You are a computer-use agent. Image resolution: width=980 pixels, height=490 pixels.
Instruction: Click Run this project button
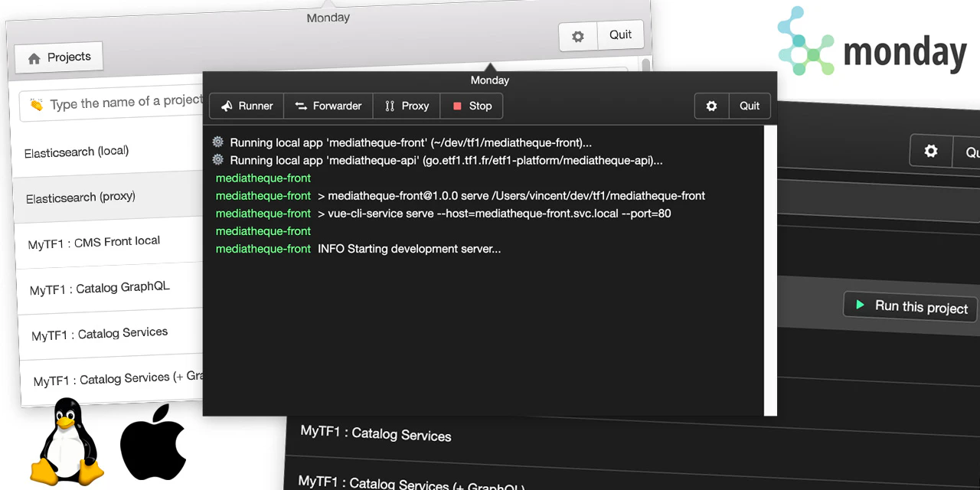(910, 306)
